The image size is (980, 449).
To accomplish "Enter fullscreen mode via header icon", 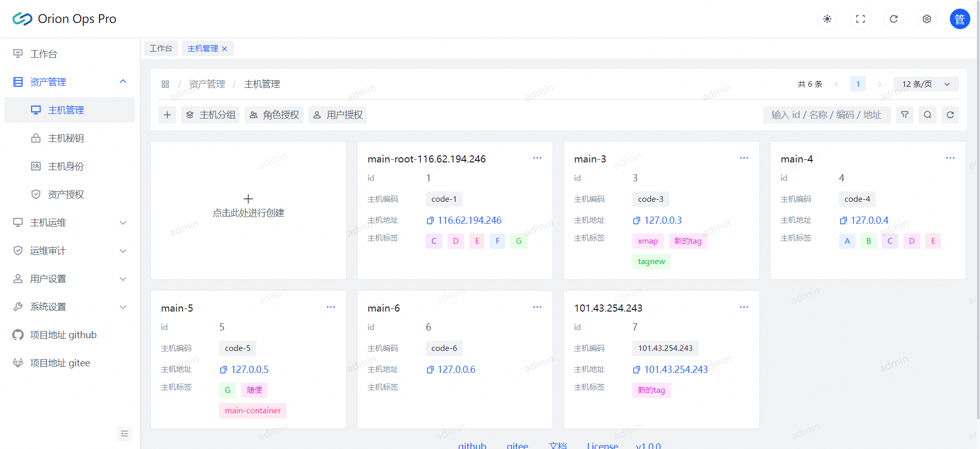I will [x=860, y=19].
